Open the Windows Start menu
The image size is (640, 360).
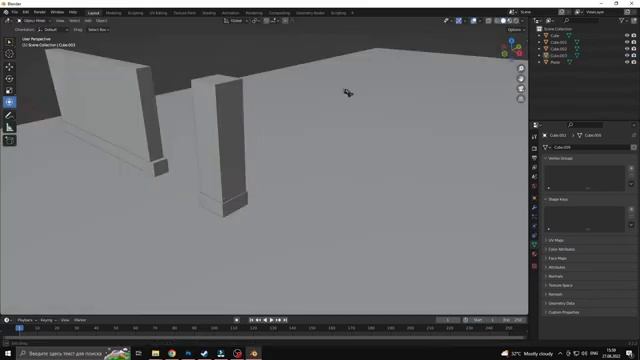coord(8,353)
